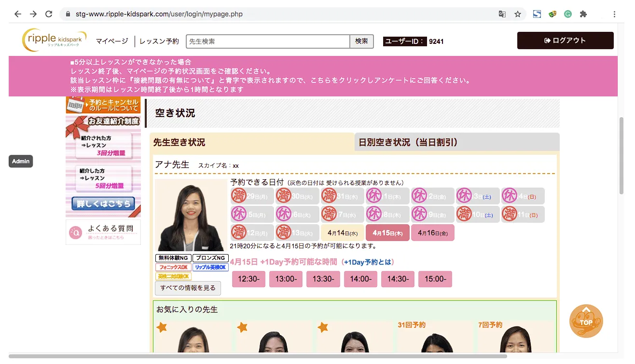Open マイページ from the top navigation
The height and width of the screenshot is (364, 635).
tap(112, 41)
